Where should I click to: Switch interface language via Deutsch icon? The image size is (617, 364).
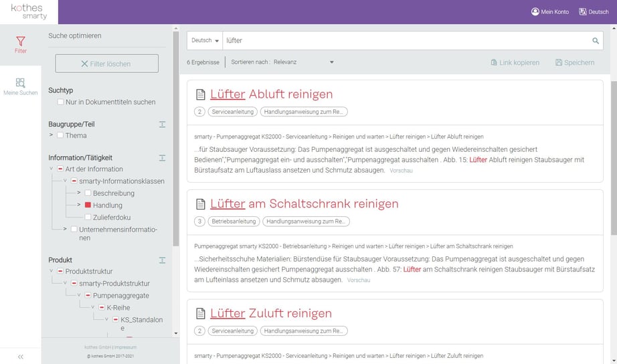click(594, 12)
